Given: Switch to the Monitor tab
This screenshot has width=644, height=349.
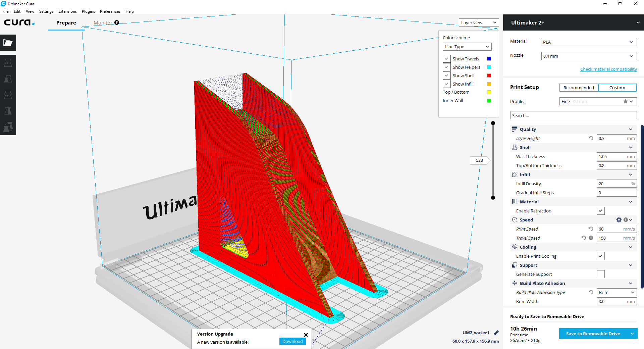Looking at the screenshot, I should pyautogui.click(x=103, y=22).
